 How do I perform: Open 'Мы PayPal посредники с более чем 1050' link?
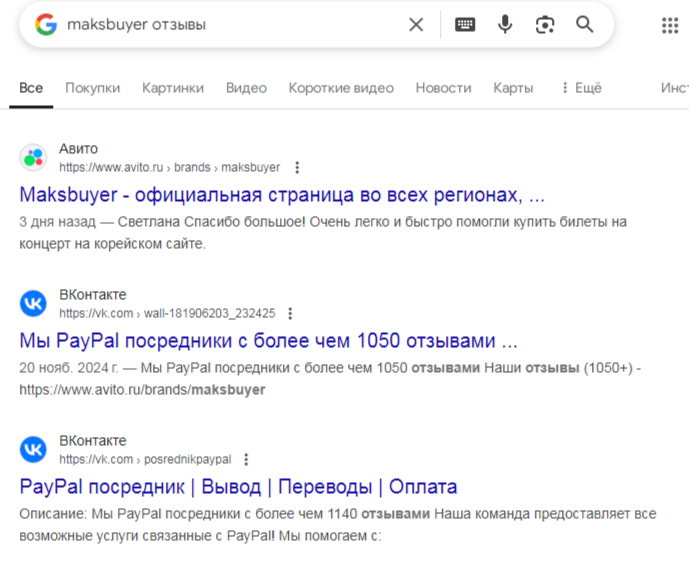(268, 341)
